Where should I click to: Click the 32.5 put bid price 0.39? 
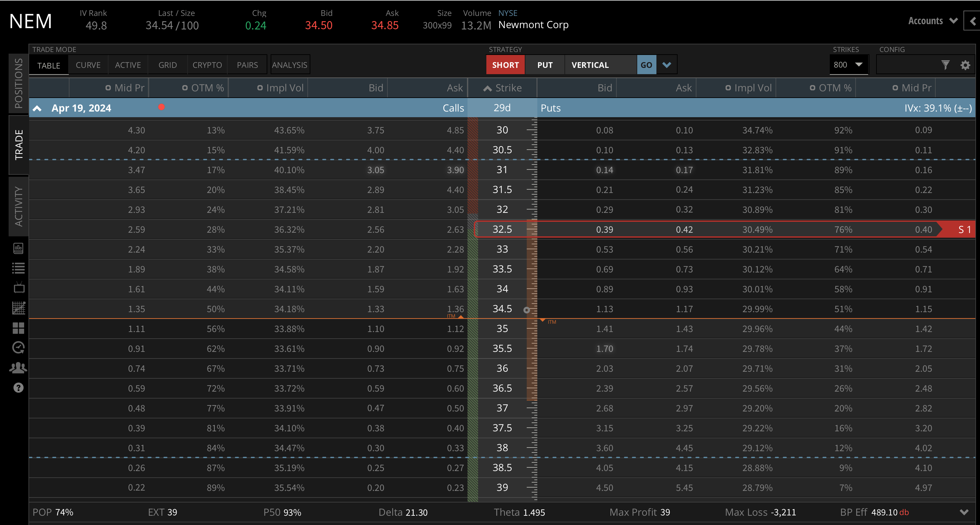pos(604,230)
